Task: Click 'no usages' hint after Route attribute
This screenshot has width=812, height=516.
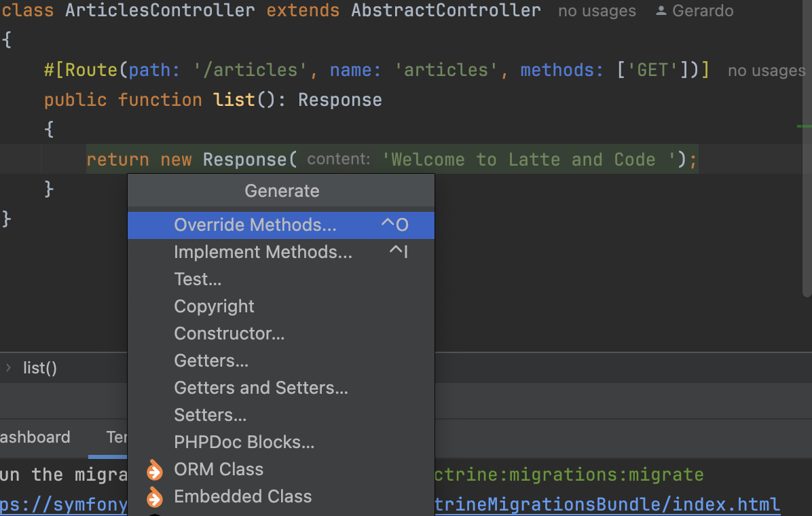Action: (x=766, y=70)
